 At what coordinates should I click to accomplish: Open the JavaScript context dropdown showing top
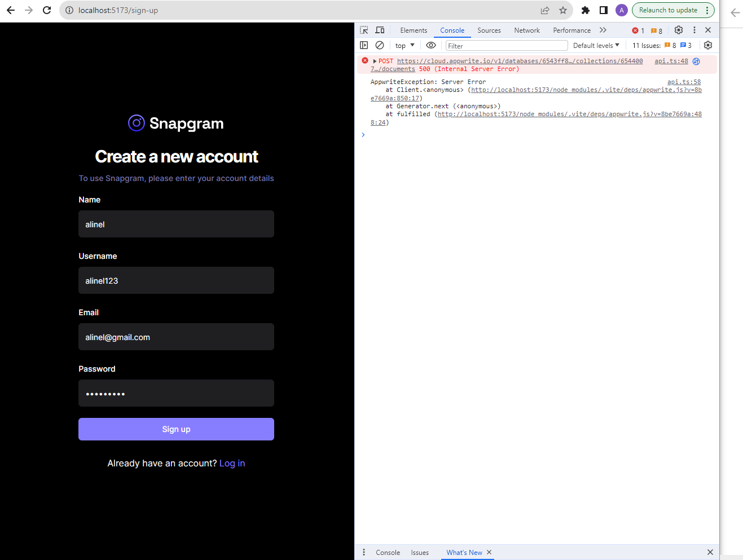[x=404, y=45]
